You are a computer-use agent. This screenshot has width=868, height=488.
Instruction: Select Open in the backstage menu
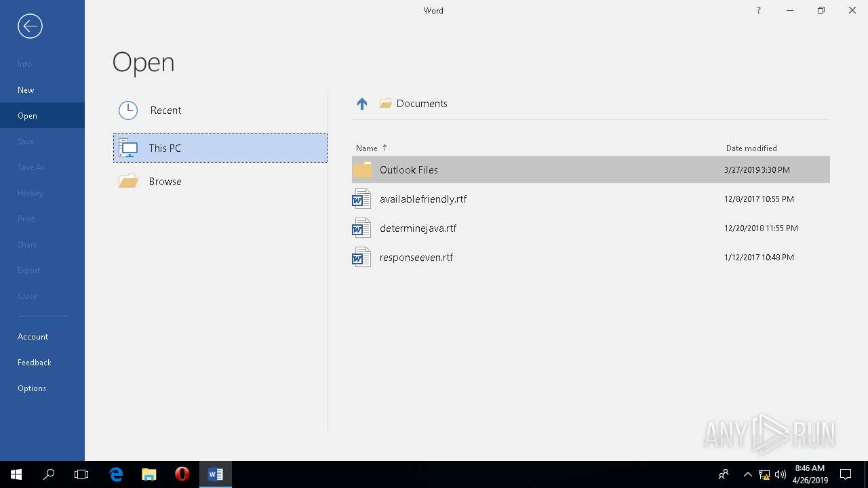point(42,116)
